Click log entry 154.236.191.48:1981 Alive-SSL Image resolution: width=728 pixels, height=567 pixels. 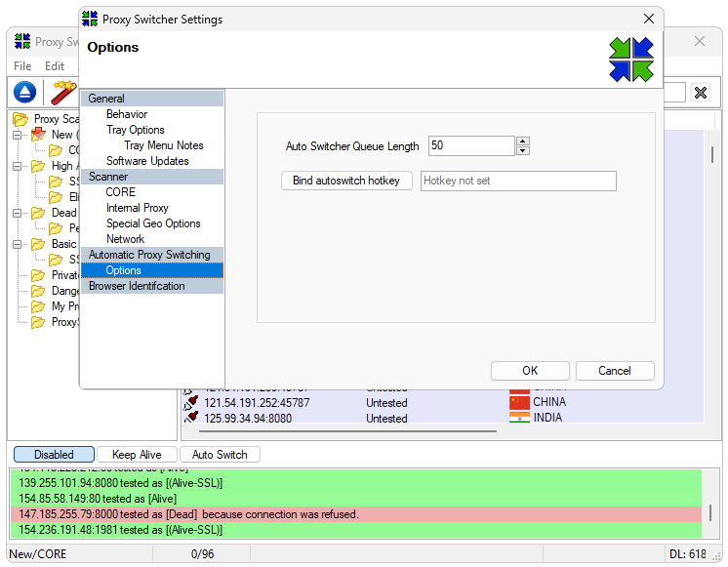[355, 530]
